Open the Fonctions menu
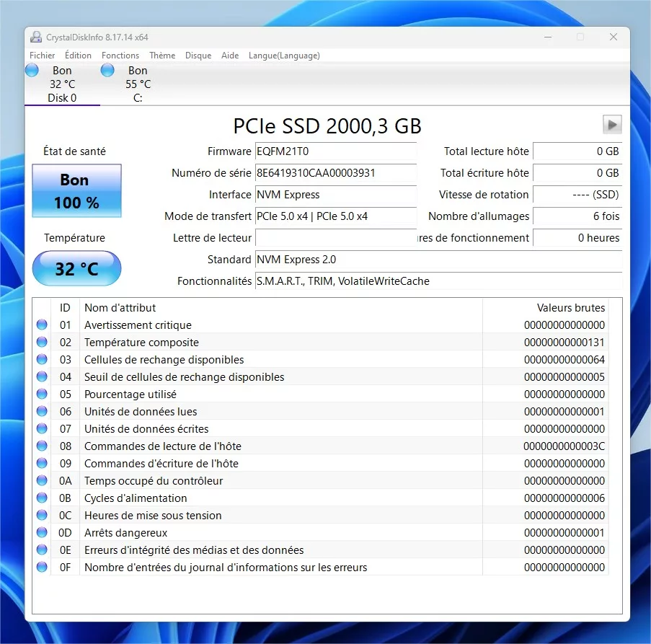 pos(120,56)
